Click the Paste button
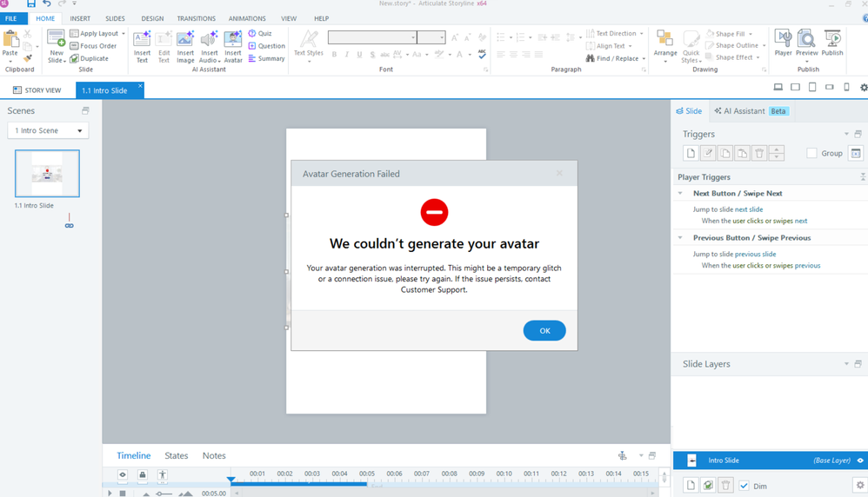The height and width of the screenshot is (497, 868). [10, 45]
